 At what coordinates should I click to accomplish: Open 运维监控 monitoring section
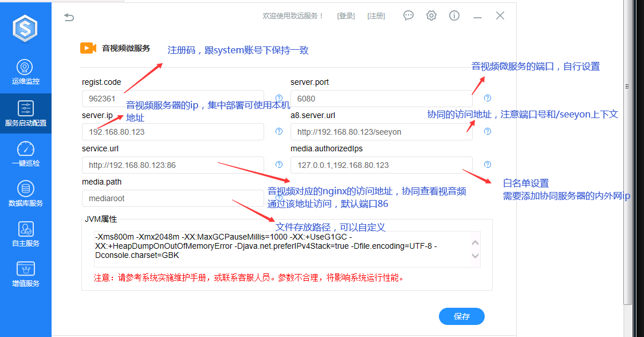click(x=25, y=72)
